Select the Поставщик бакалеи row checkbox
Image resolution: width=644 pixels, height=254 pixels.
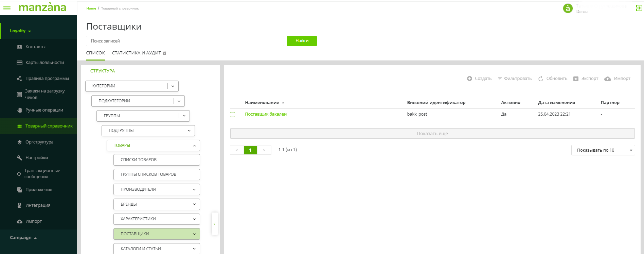pyautogui.click(x=233, y=115)
